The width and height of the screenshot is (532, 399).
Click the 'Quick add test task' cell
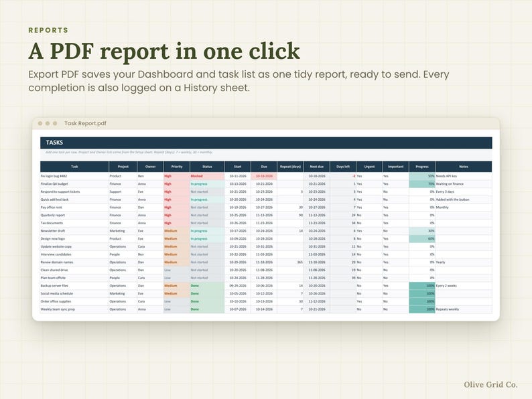click(x=74, y=199)
